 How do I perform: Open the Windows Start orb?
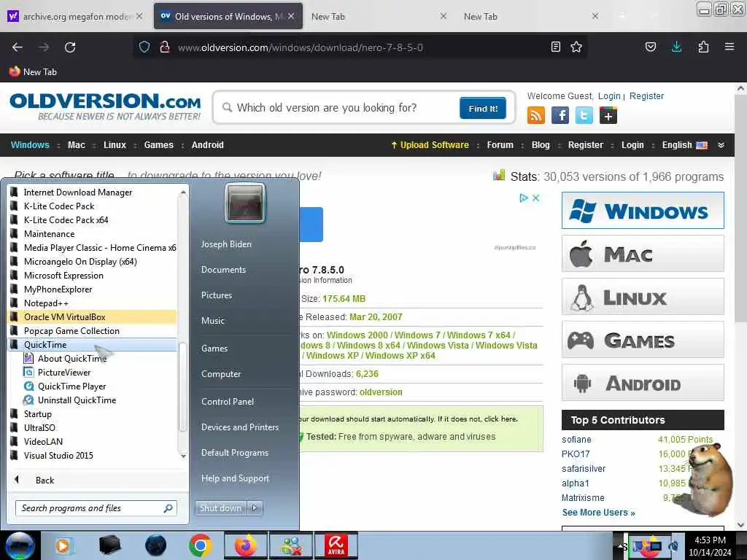[20, 545]
